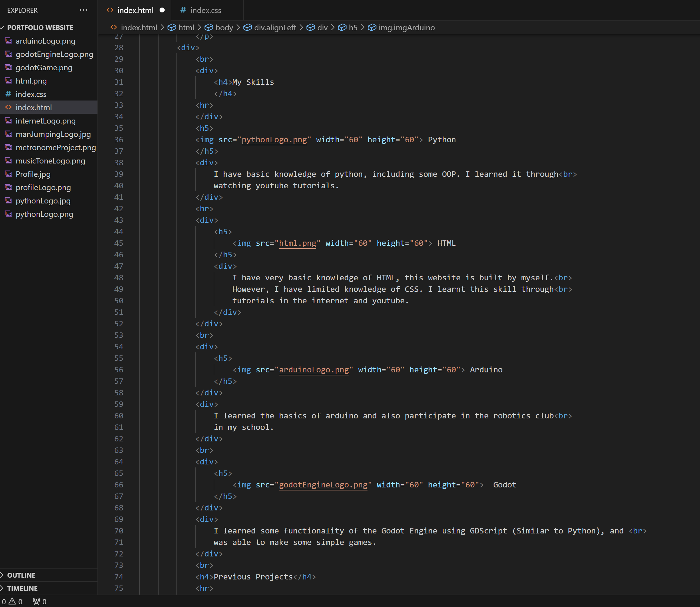
Task: Select the index.html editor tab
Action: click(x=135, y=10)
